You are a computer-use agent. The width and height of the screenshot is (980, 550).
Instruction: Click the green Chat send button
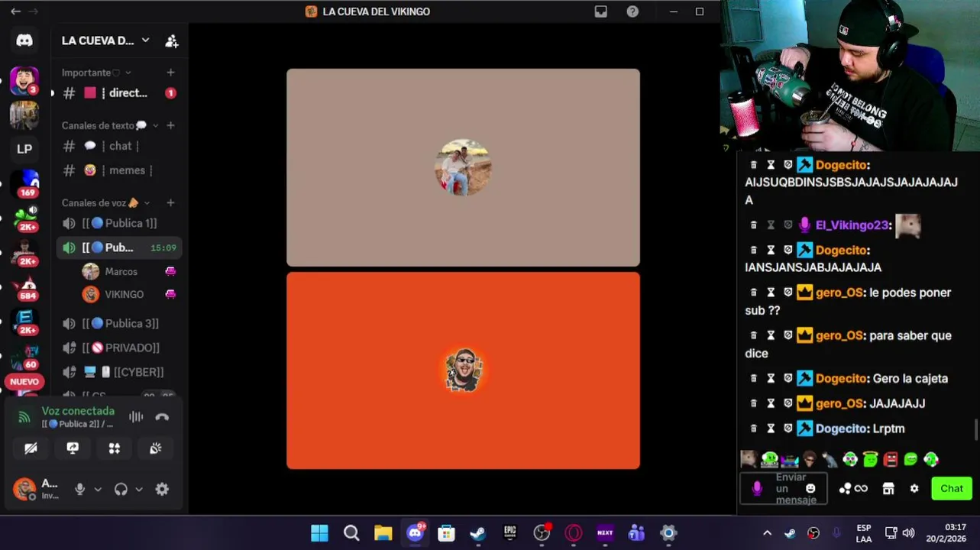(x=951, y=488)
